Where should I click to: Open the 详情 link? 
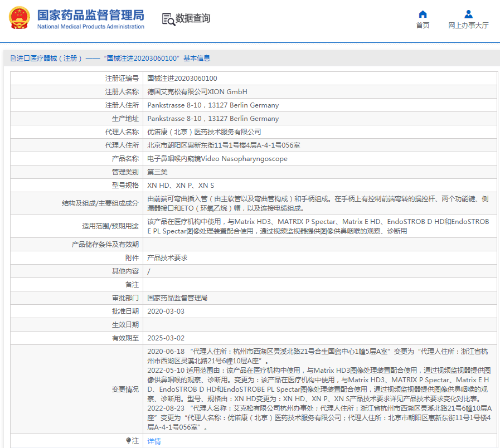tap(154, 441)
